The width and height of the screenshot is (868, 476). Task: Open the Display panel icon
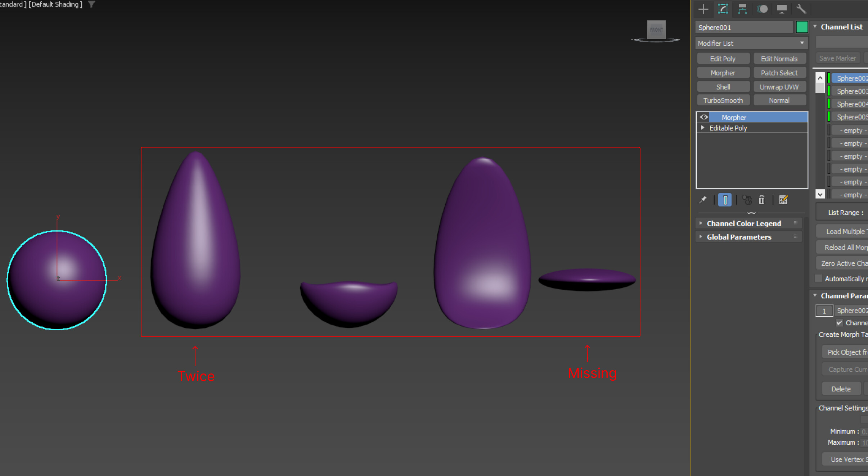click(x=781, y=9)
